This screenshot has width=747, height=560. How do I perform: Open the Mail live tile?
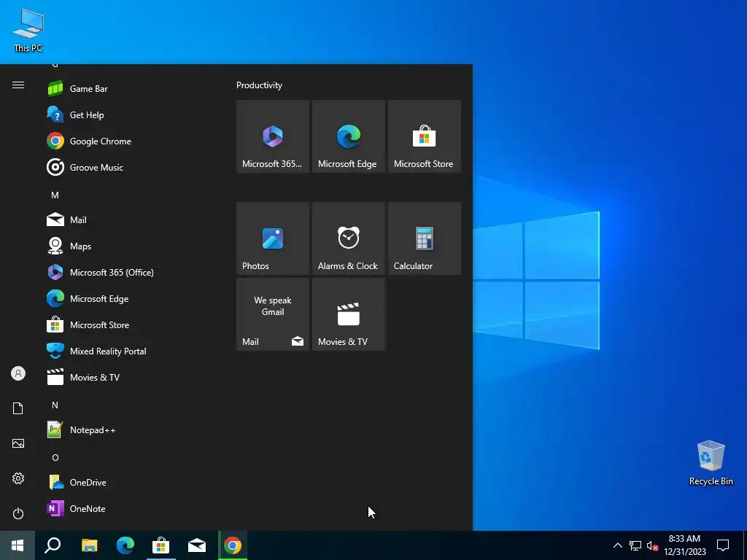[x=273, y=314]
